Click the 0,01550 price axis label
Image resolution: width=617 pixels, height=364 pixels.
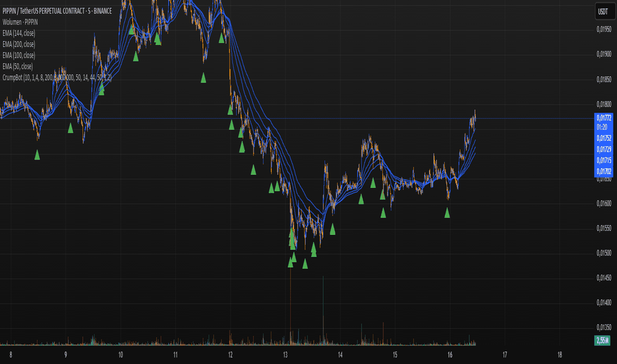[604, 228]
